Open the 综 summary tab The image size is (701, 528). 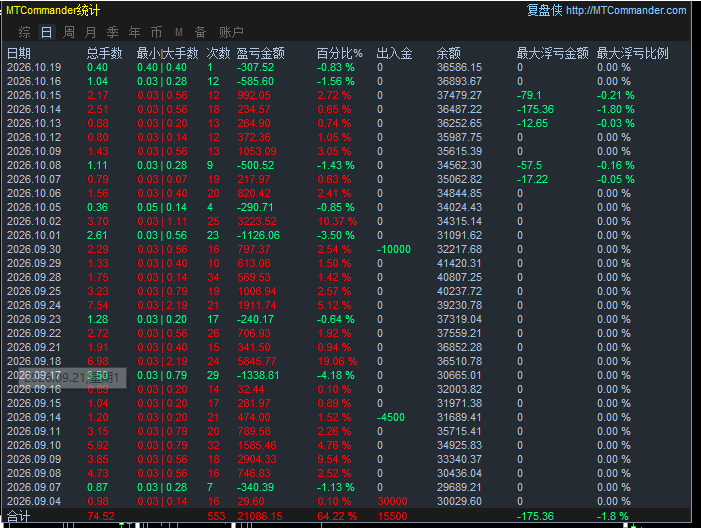(25, 32)
